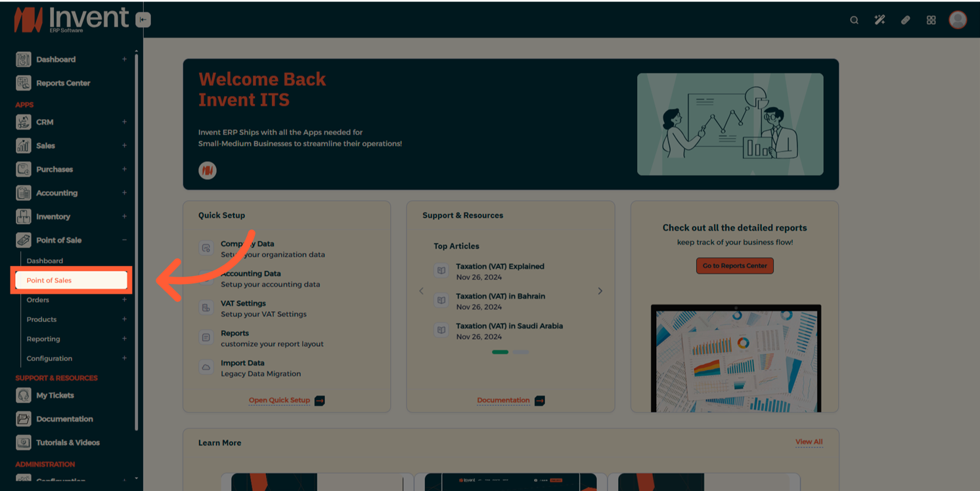View All in Learn More section
This screenshot has height=491, width=980.
809,442
